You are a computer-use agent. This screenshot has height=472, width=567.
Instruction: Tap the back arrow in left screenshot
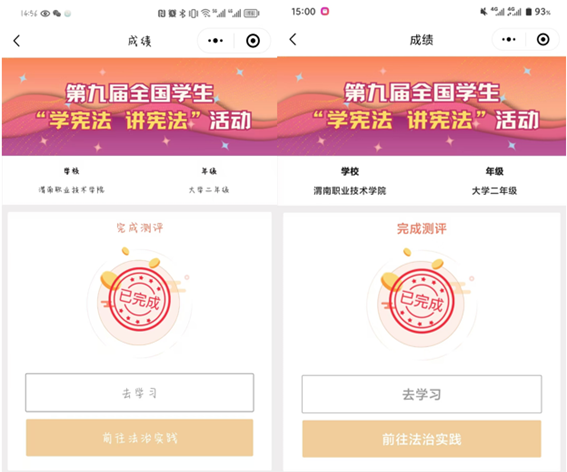point(17,41)
